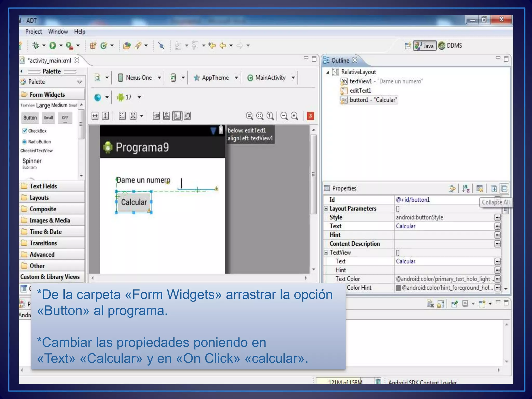Screen dimensions: 532x399
Task: Click the Open Perspective icon
Action: point(408,46)
